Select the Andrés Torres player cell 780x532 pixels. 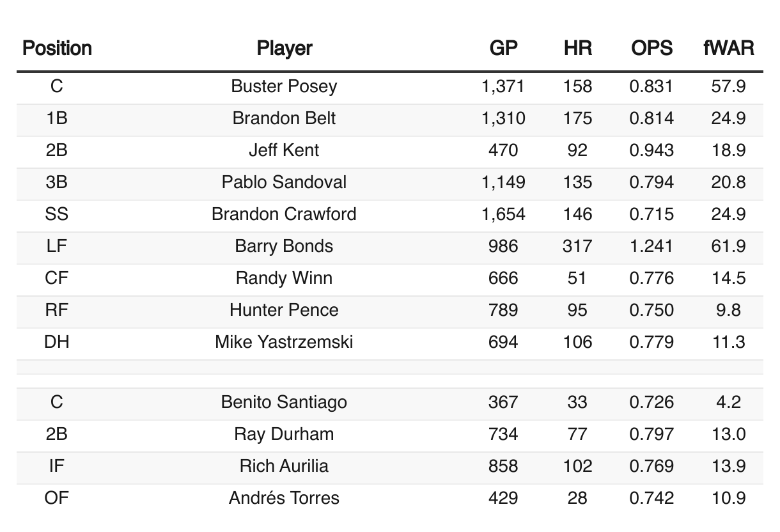click(285, 498)
